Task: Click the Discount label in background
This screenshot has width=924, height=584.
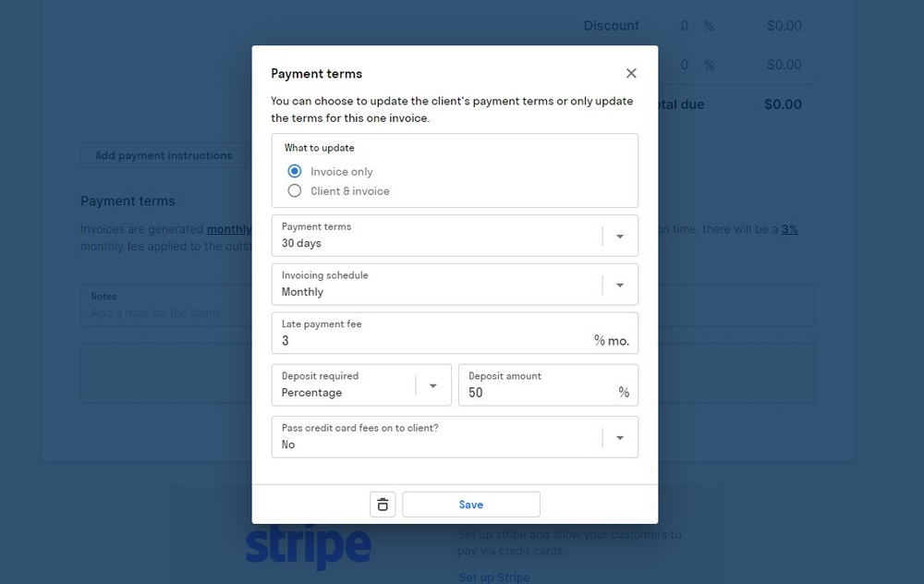Action: tap(611, 26)
